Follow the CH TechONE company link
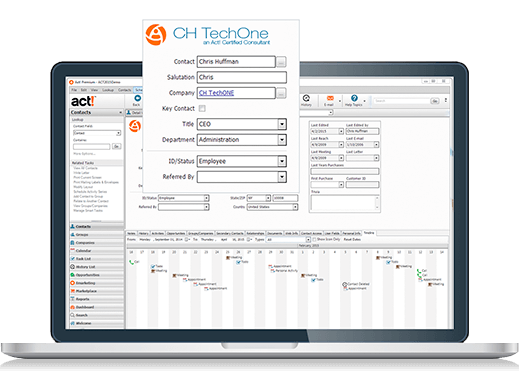The height and width of the screenshot is (375, 528). (x=216, y=93)
